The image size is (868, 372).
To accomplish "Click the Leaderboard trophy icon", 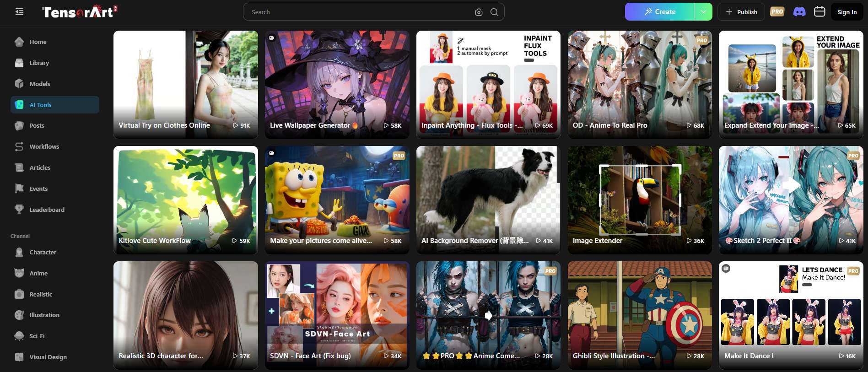I will [x=19, y=210].
